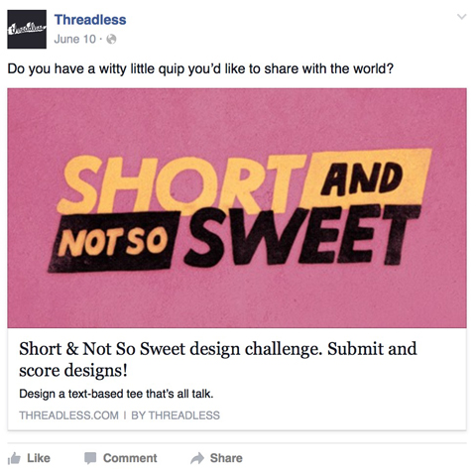Click the Share label under the post
Screen dimensions: 476x472
point(226,458)
